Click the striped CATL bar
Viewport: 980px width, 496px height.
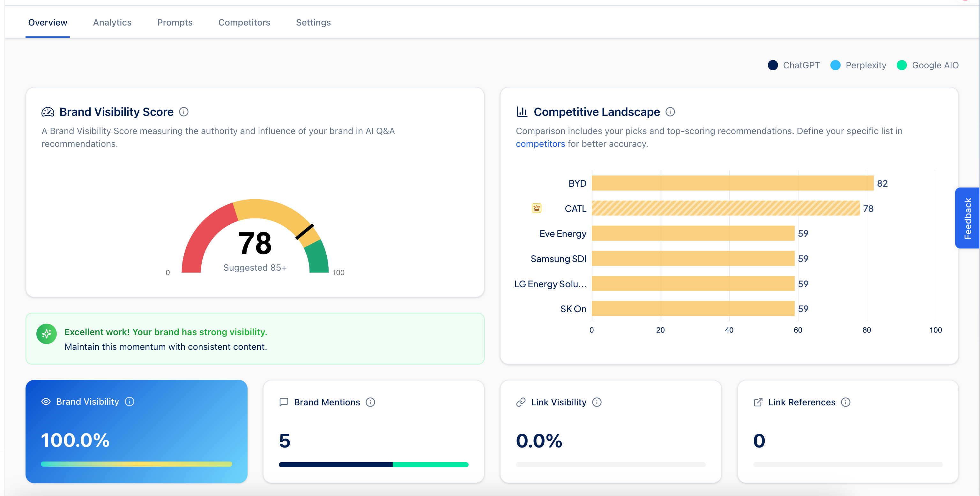coord(726,208)
